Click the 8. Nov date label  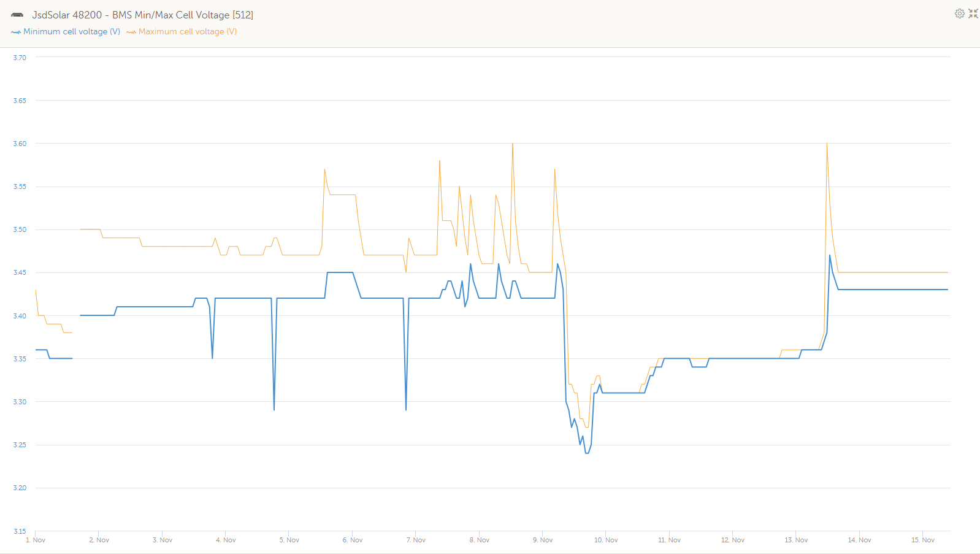click(x=480, y=540)
